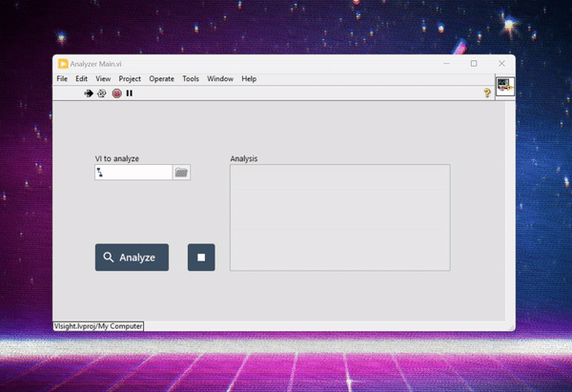Viewport: 572px width, 392px height.
Task: Close the Analyzer Main.vi window
Action: click(501, 64)
